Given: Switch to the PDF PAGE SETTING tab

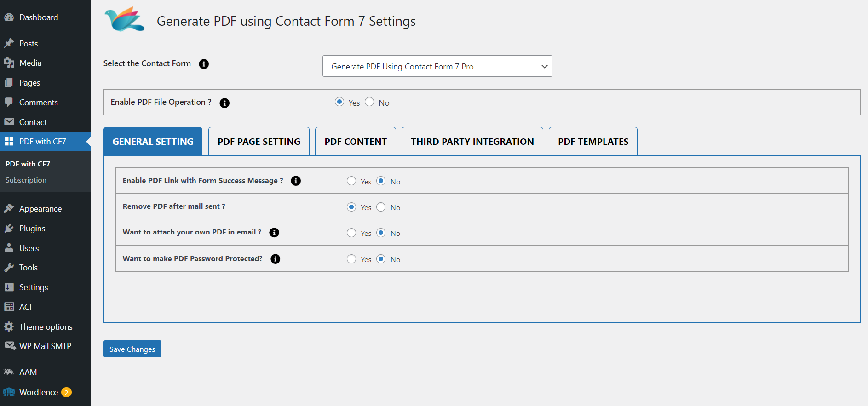Looking at the screenshot, I should 259,142.
